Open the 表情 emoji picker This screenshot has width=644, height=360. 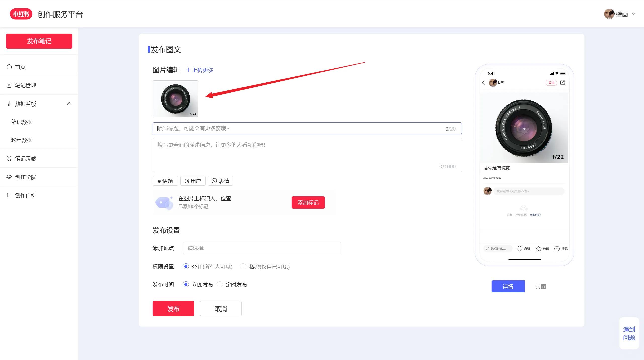click(220, 181)
